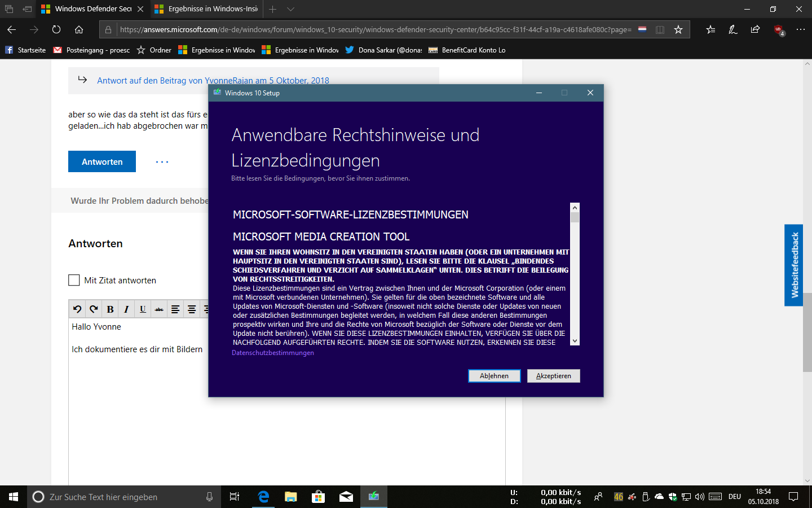Image resolution: width=812 pixels, height=508 pixels.
Task: Open the Posteingang Gmail favorite
Action: click(x=91, y=50)
